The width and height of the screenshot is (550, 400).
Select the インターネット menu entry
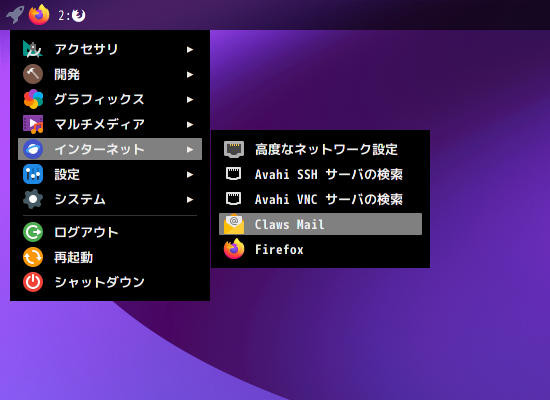pos(110,149)
